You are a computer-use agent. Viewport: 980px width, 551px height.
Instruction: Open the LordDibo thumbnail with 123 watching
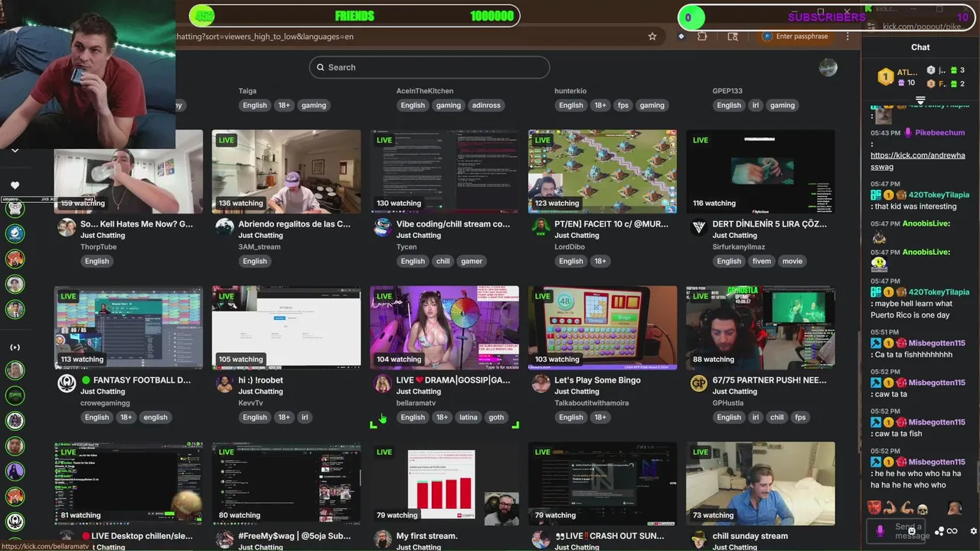coord(603,171)
